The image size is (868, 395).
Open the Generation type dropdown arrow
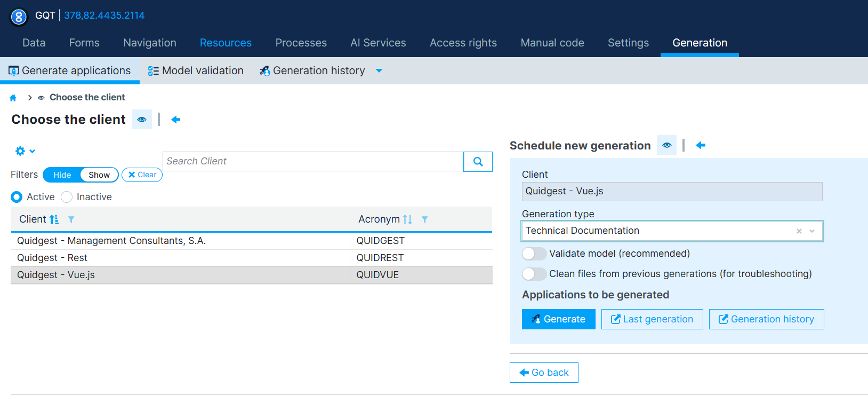[812, 231]
